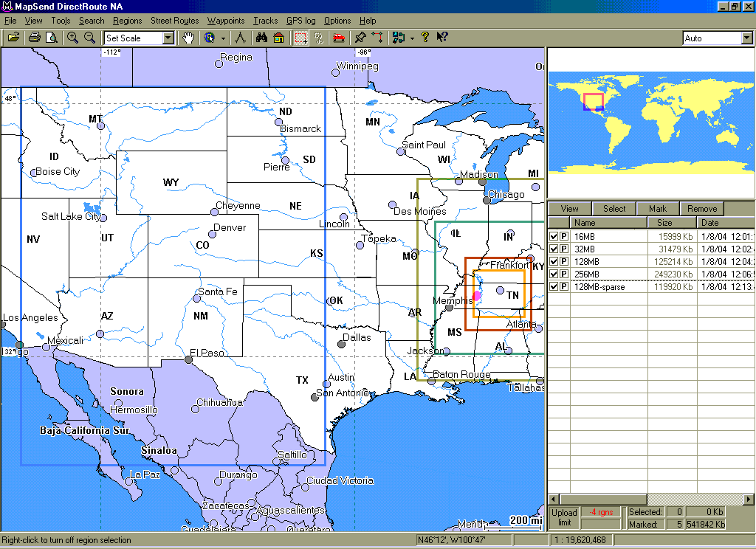756x549 pixels.
Task: Sort regions by Size column header
Action: (672, 223)
